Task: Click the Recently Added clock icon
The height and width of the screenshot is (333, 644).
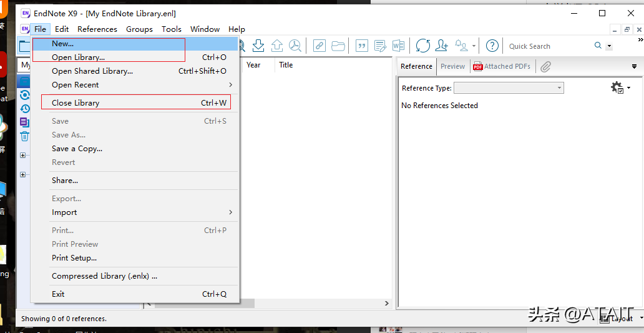Action: [24, 109]
